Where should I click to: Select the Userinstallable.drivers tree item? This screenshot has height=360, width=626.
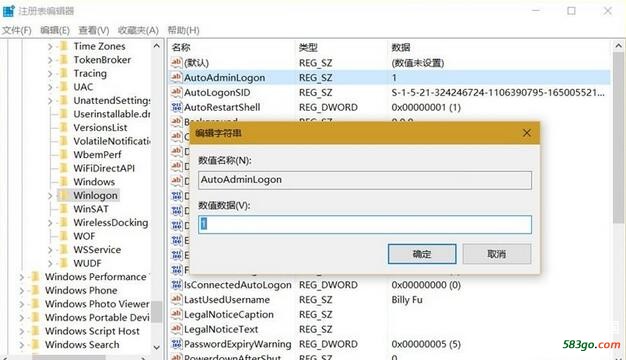click(x=111, y=114)
